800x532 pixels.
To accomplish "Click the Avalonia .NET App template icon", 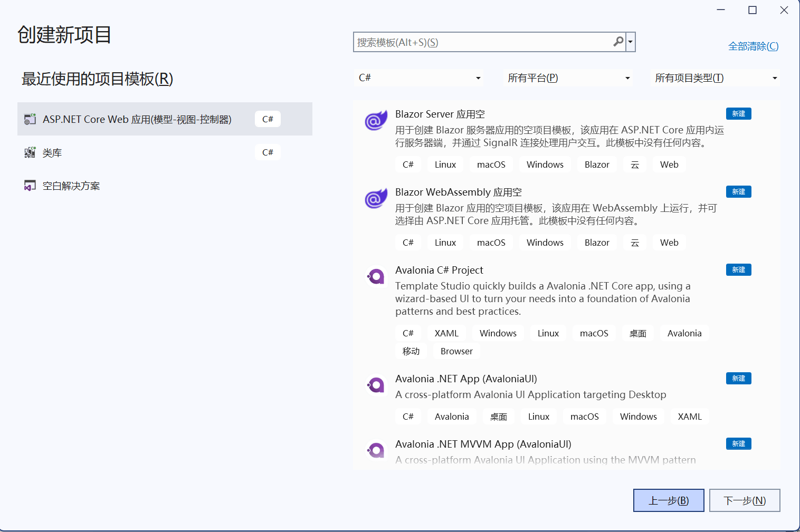I will (376, 385).
